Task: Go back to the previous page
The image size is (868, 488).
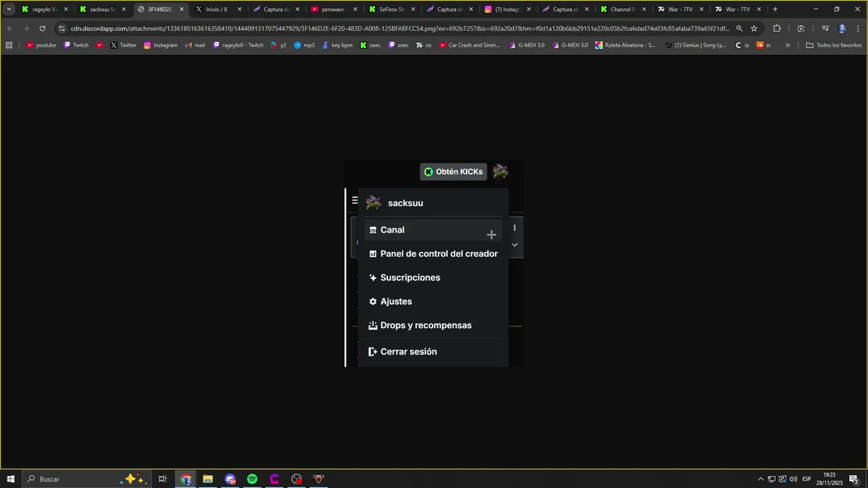Action: coord(9,28)
